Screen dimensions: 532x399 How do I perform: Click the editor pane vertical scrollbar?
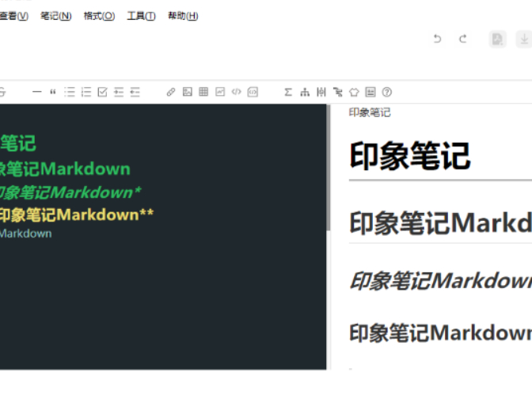coord(328,168)
